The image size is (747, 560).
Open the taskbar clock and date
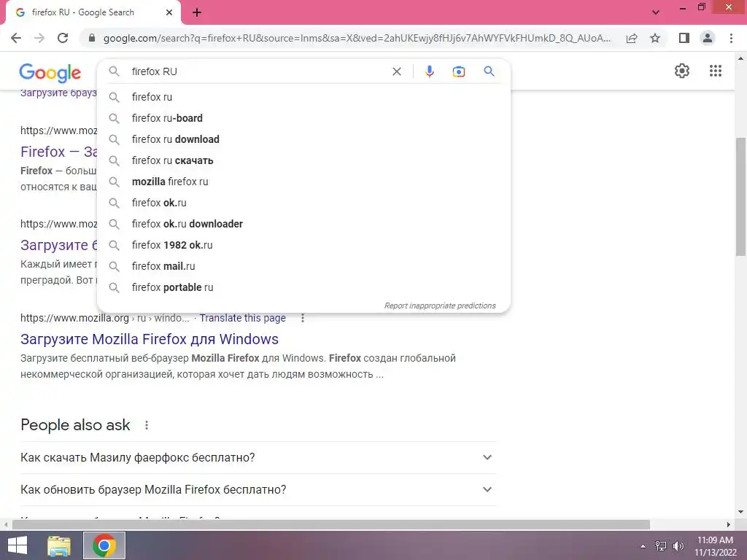(x=715, y=546)
